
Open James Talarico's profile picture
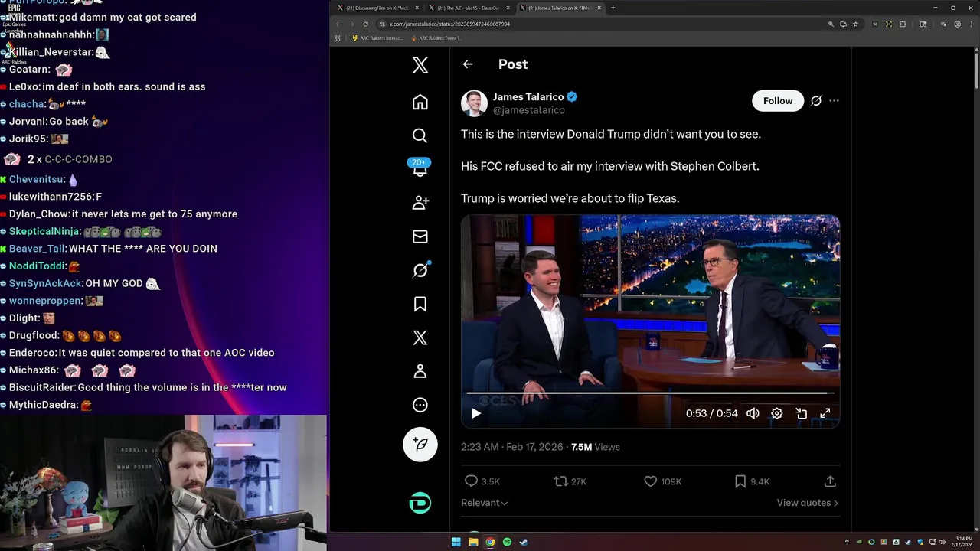[x=474, y=103]
